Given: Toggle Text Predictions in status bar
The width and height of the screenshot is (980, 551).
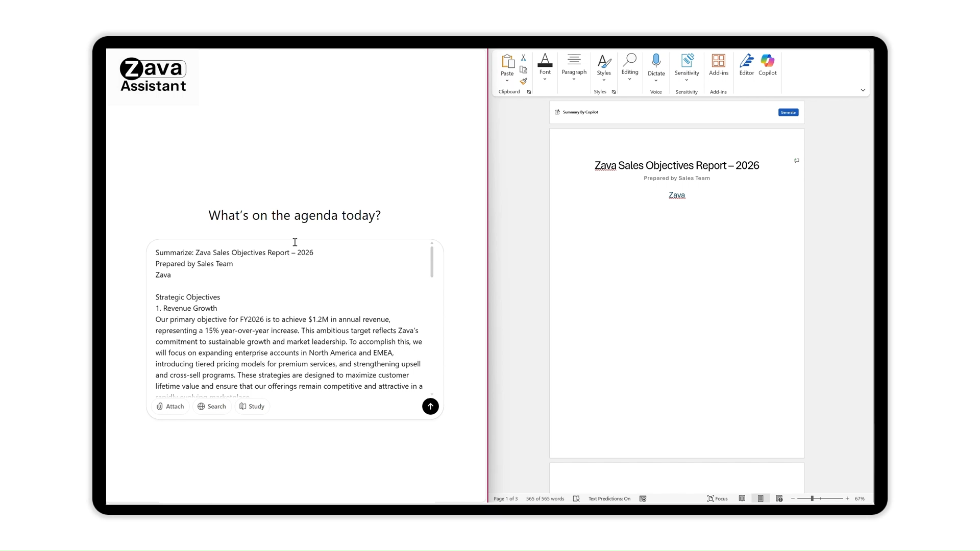Looking at the screenshot, I should click(609, 499).
